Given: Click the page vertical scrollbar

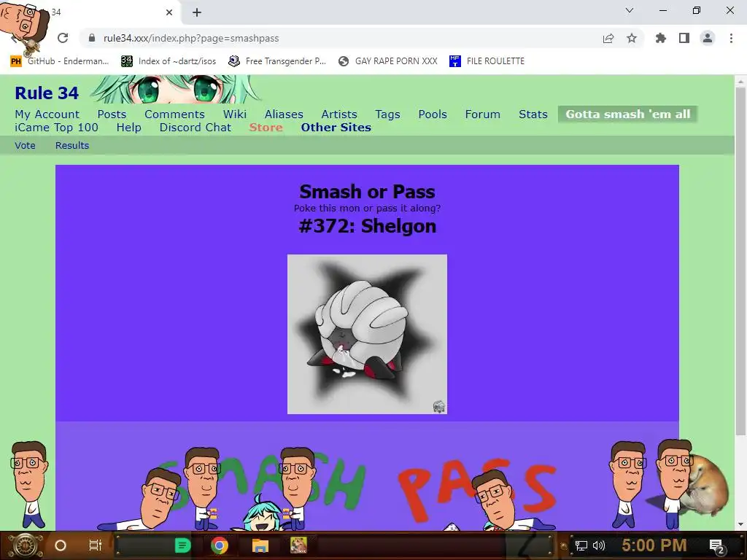Looking at the screenshot, I should pyautogui.click(x=740, y=262).
